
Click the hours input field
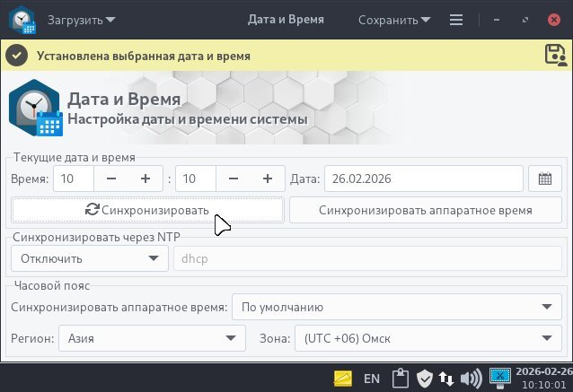pos(74,179)
